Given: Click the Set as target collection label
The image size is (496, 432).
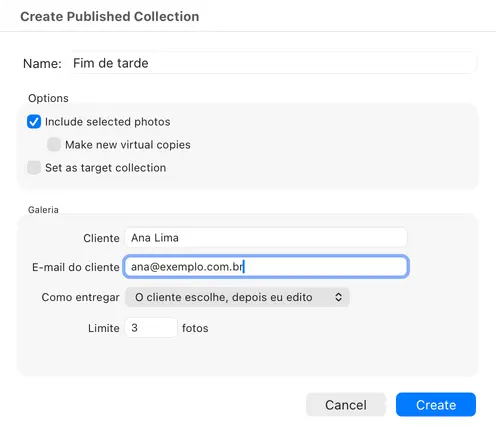Looking at the screenshot, I should point(105,168).
